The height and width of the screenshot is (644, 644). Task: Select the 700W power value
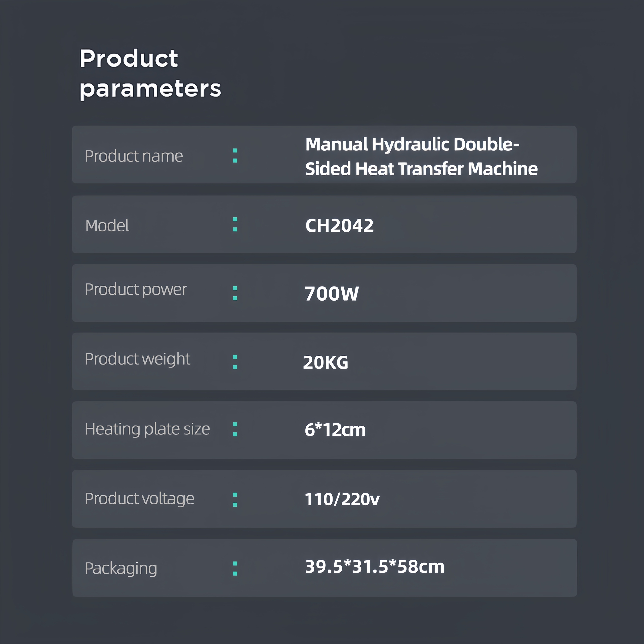pyautogui.click(x=332, y=294)
